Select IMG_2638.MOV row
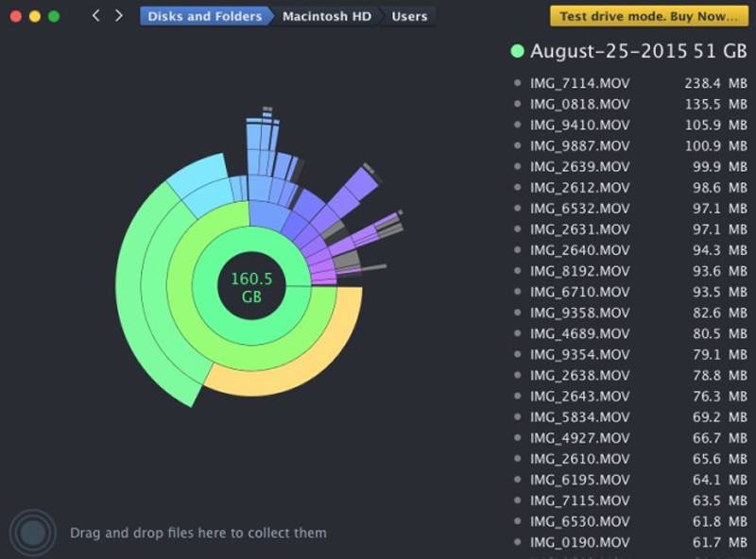756x559 pixels. 630,375
